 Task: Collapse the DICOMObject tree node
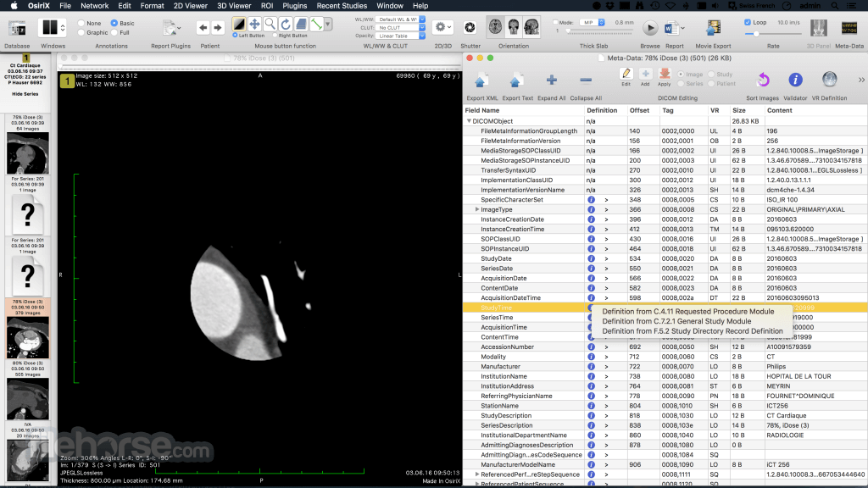pyautogui.click(x=469, y=121)
